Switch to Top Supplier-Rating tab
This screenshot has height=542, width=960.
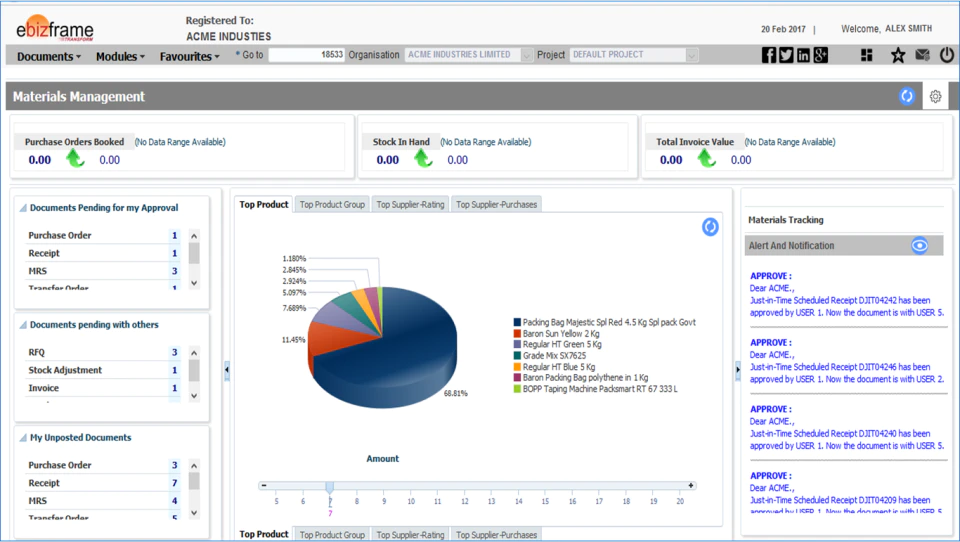coord(410,205)
